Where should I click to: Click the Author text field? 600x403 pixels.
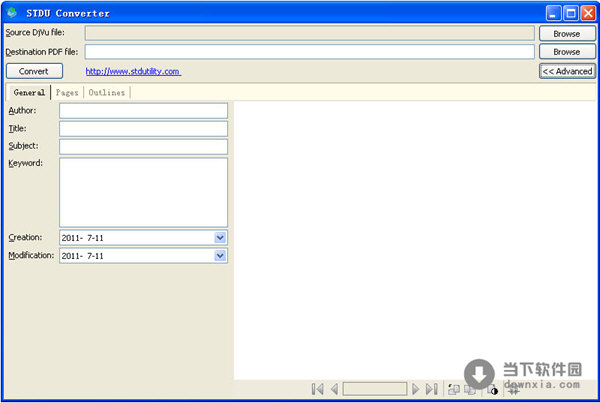[x=143, y=111]
